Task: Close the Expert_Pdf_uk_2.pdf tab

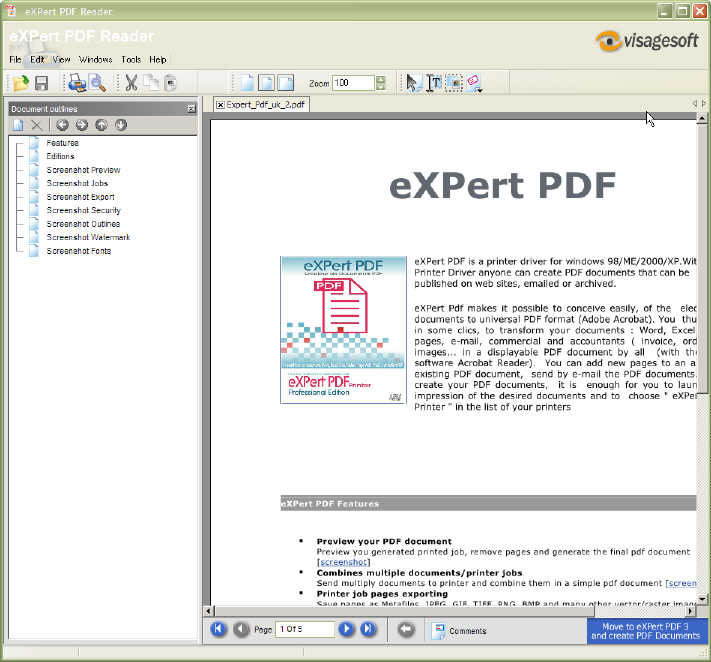Action: point(220,105)
